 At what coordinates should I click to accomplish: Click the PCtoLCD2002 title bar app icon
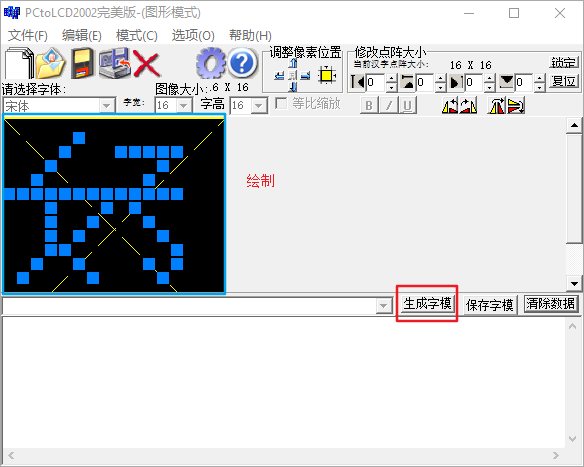(12, 13)
